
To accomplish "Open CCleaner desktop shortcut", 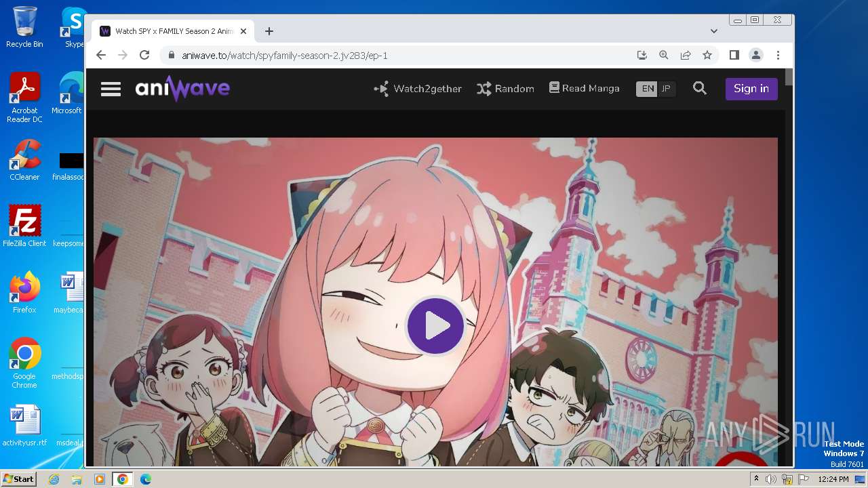I will [x=24, y=160].
